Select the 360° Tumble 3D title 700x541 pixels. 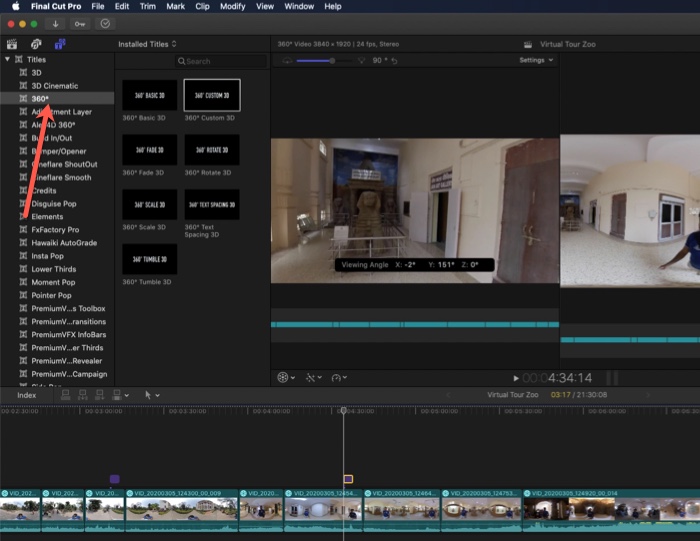pyautogui.click(x=150, y=259)
